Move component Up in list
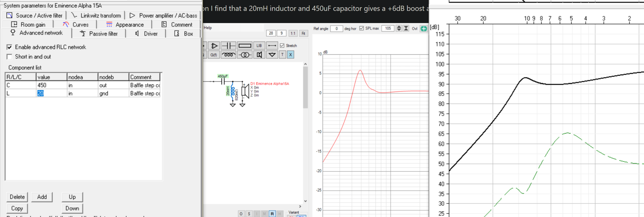This screenshot has height=217, width=644. 72,197
